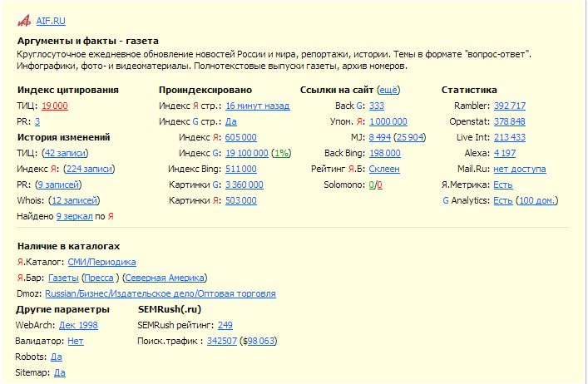Open WebArch Дек 1998 archive link
The image size is (588, 384).
pos(77,325)
